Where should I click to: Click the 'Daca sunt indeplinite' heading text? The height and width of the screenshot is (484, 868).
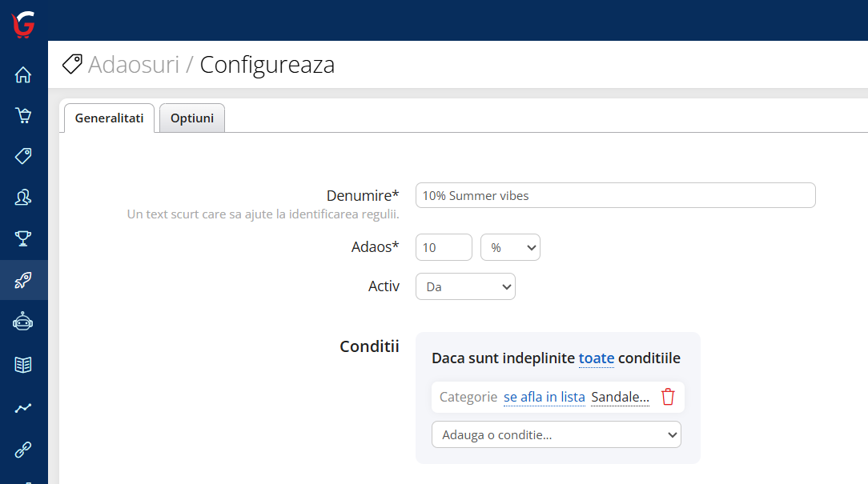click(503, 358)
